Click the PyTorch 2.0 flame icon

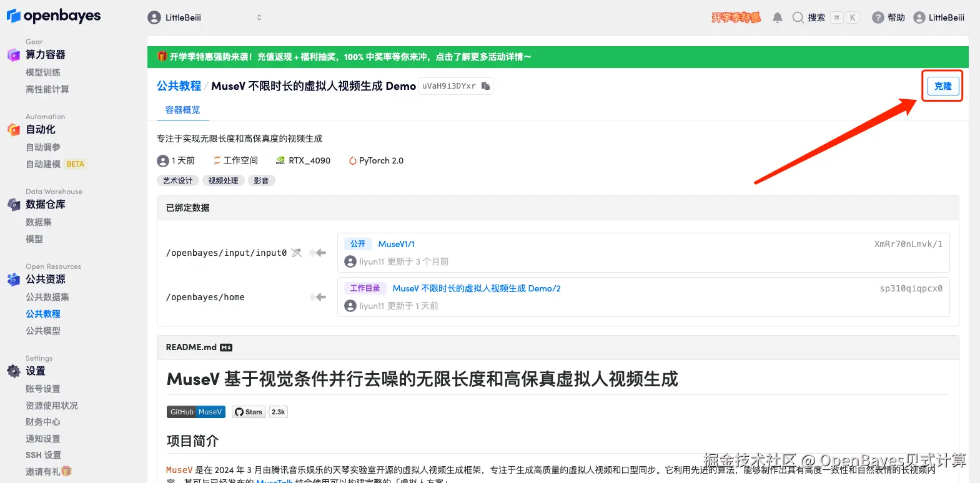pos(352,161)
